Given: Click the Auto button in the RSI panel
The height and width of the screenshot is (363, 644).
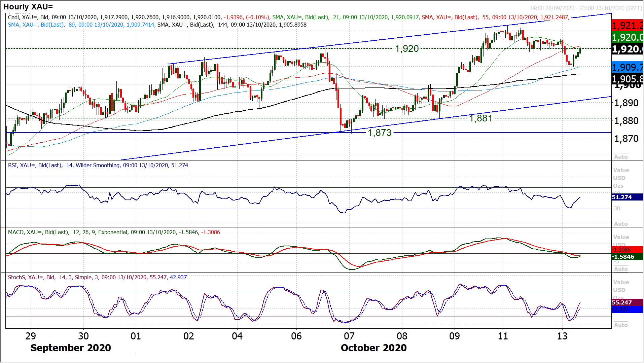Looking at the screenshot, I should click(621, 224).
